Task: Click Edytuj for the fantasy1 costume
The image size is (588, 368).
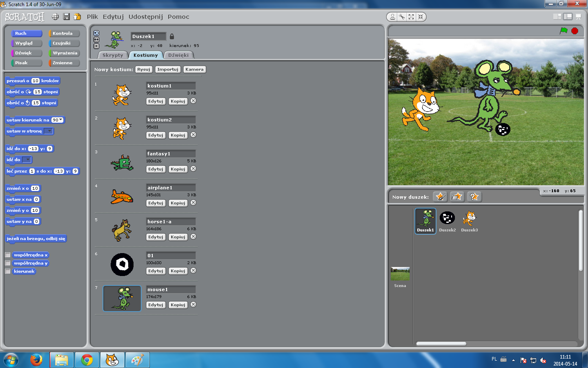Action: (156, 169)
